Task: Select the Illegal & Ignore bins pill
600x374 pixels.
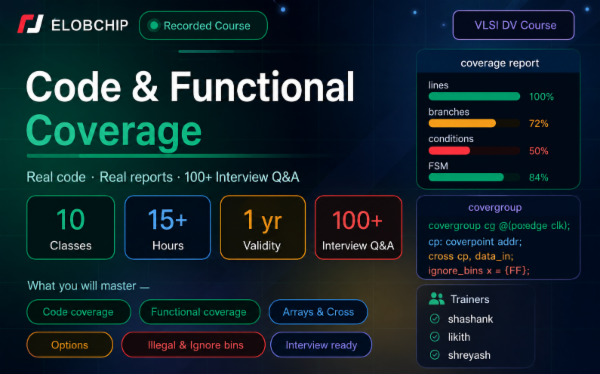Action: tap(193, 345)
